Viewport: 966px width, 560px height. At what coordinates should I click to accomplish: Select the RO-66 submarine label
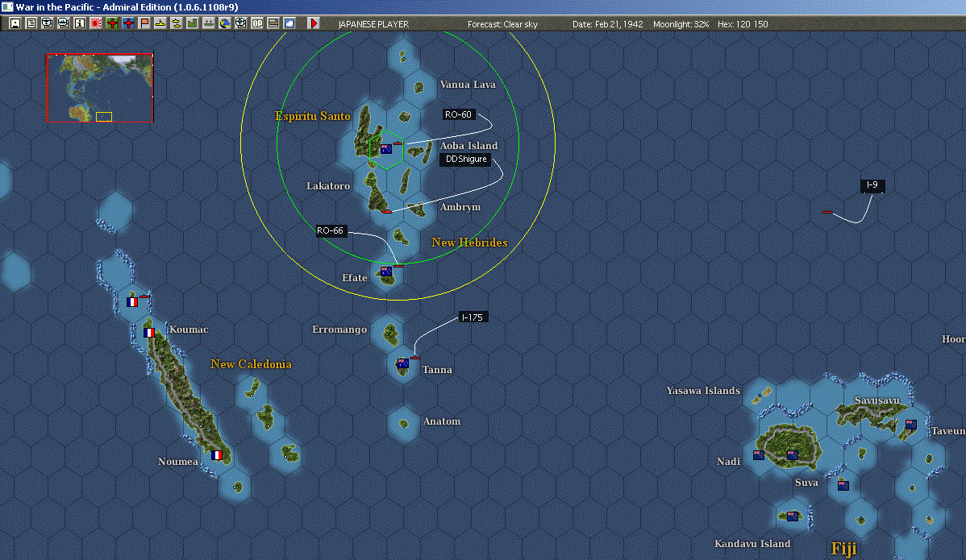331,230
